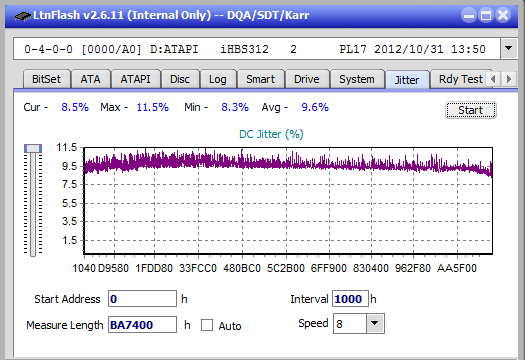Open the Speed dropdown arrow
The width and height of the screenshot is (525, 360).
pos(375,323)
